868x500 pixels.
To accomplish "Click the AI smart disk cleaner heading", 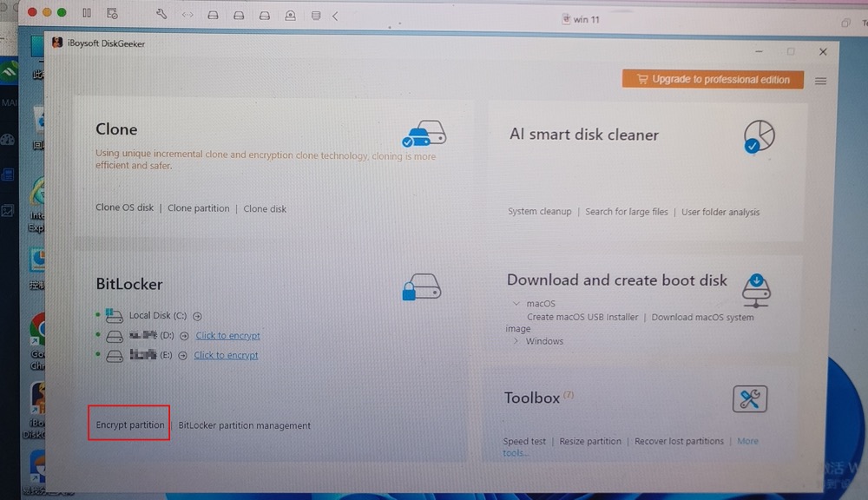I will coord(584,135).
